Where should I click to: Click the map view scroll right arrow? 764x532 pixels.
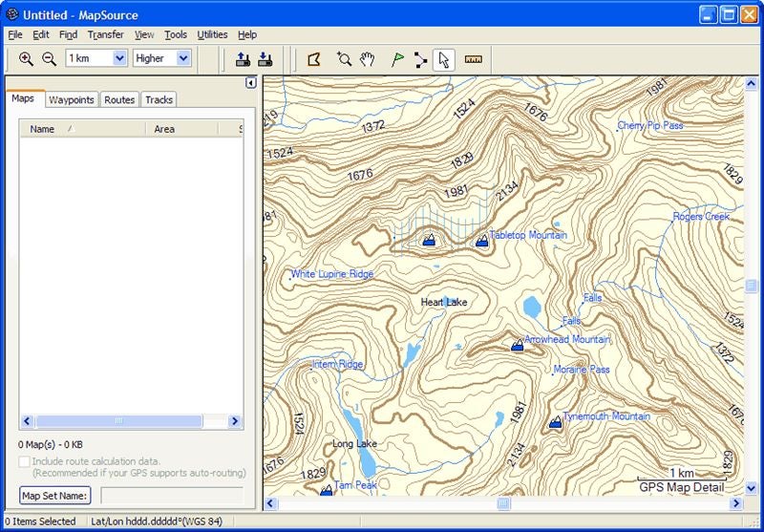[x=736, y=503]
